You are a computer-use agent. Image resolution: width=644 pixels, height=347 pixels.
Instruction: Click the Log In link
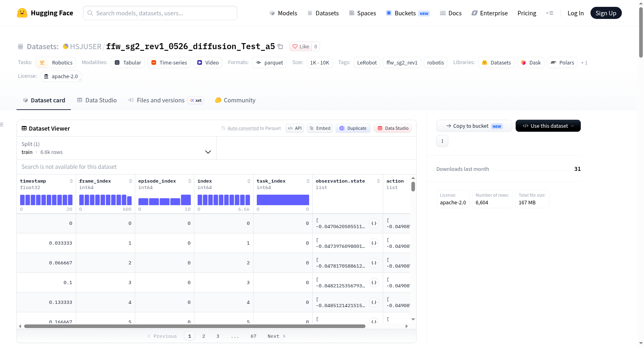576,13
